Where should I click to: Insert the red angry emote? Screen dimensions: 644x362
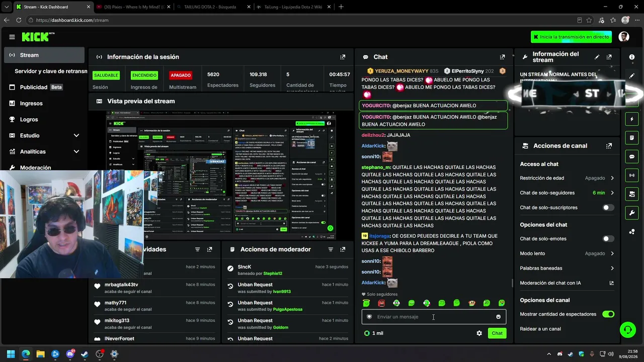point(381,303)
